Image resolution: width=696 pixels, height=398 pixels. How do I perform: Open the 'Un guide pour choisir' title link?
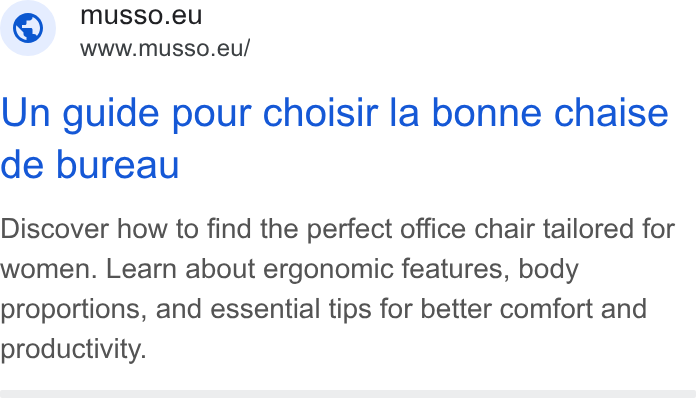[x=334, y=138]
